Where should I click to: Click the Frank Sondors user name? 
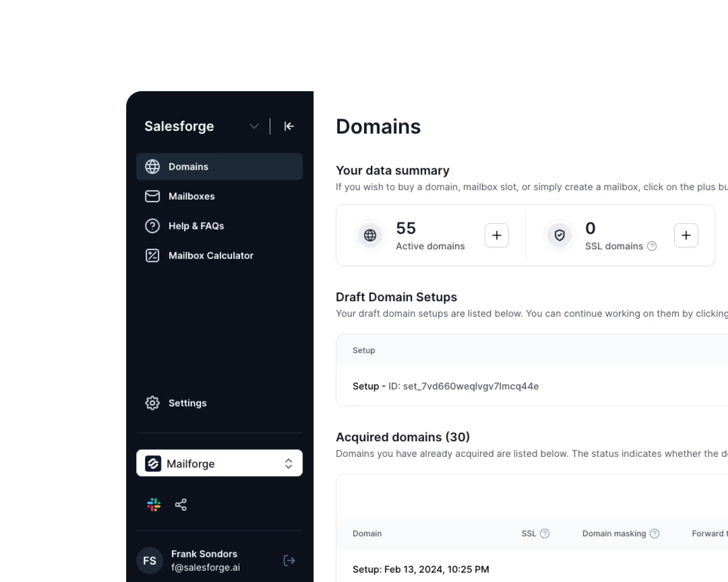pyautogui.click(x=204, y=554)
